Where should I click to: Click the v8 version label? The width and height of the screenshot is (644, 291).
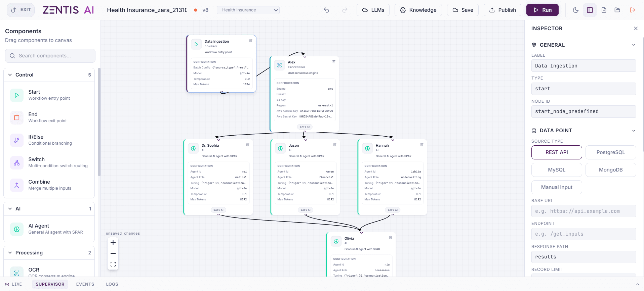[205, 10]
